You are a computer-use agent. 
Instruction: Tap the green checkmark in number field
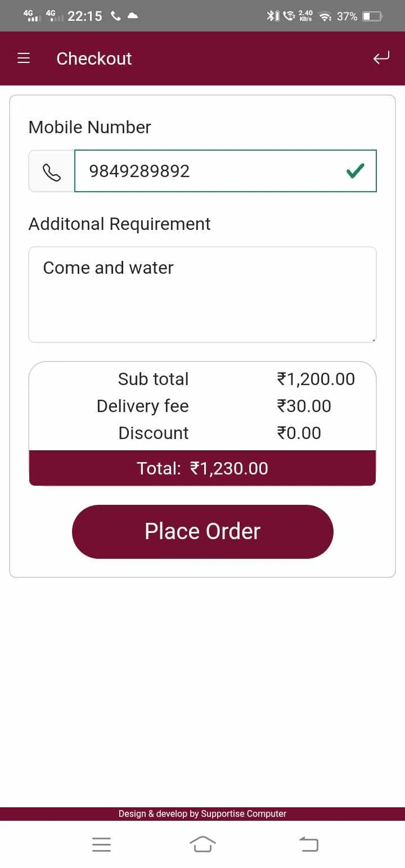355,171
